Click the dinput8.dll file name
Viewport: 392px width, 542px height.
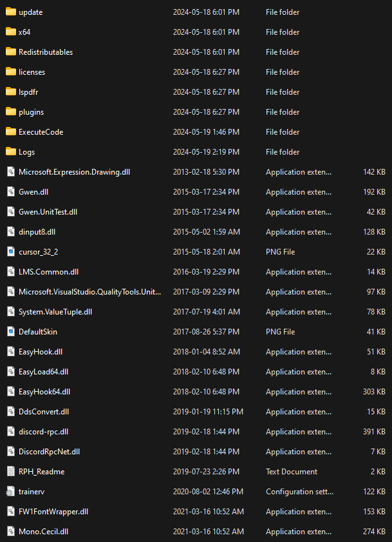[37, 232]
